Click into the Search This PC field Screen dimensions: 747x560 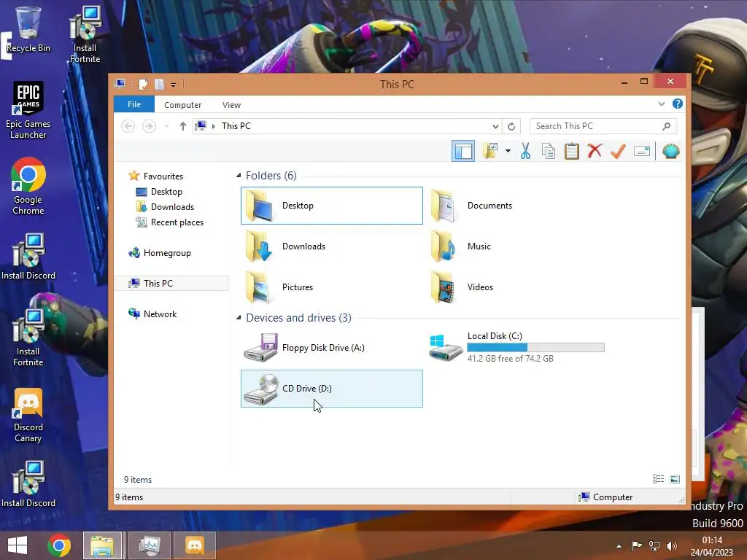(x=603, y=126)
